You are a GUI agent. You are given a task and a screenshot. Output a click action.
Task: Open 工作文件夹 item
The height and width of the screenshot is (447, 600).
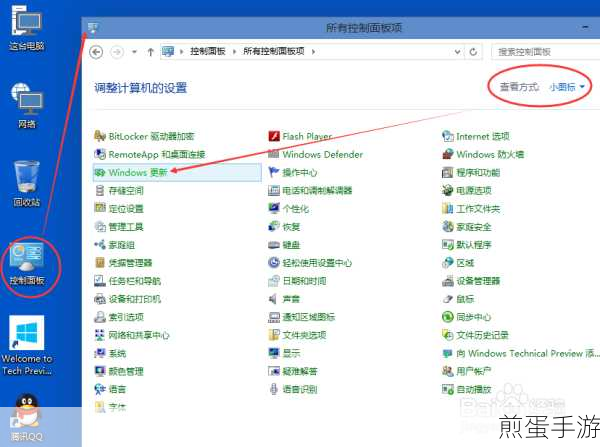pyautogui.click(x=471, y=208)
